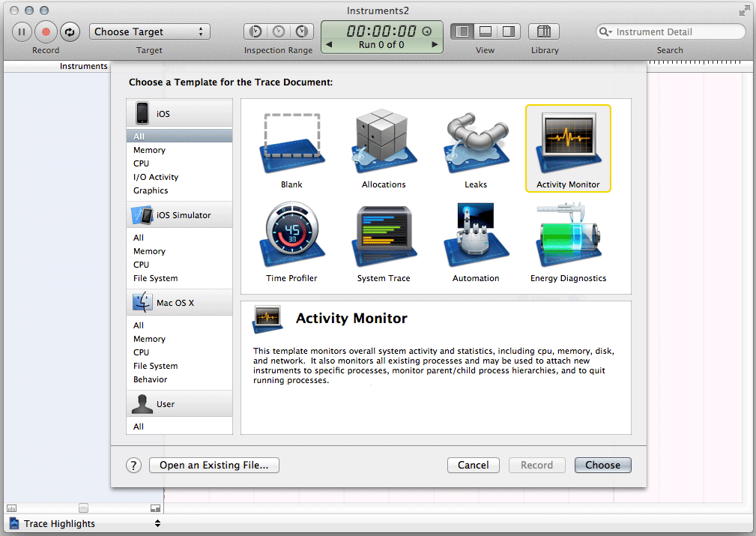Click the bottom track size slider knob
The image size is (756, 536).
[83, 508]
